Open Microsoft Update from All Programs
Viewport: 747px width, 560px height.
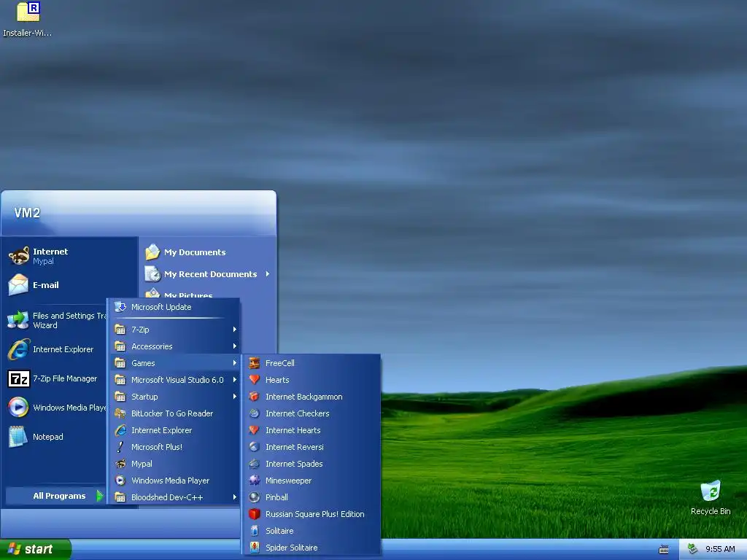point(174,307)
